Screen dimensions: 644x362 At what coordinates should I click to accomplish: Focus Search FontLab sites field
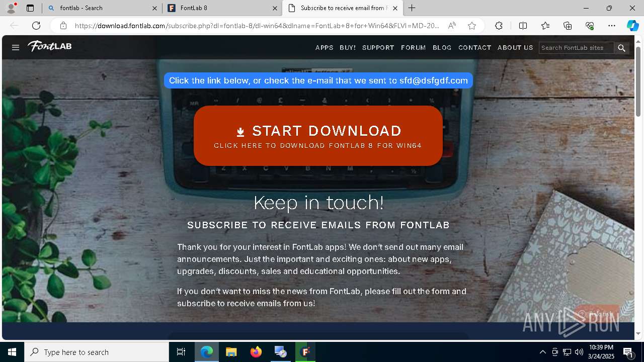[577, 48]
